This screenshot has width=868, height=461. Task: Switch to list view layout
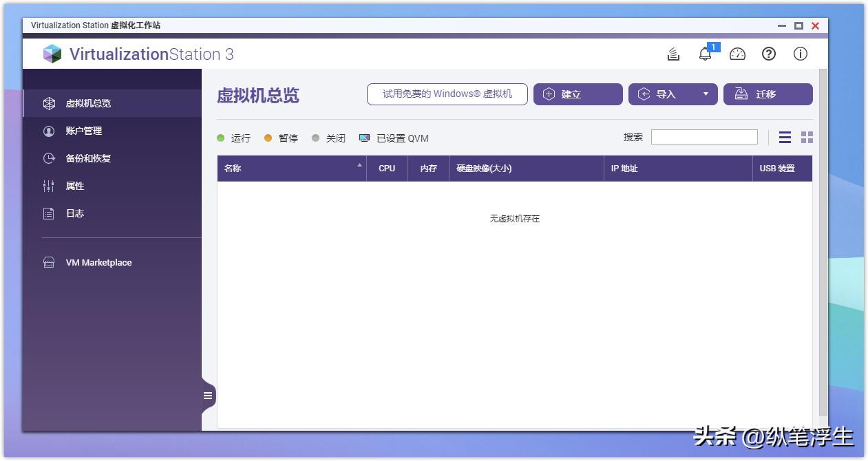[x=784, y=137]
